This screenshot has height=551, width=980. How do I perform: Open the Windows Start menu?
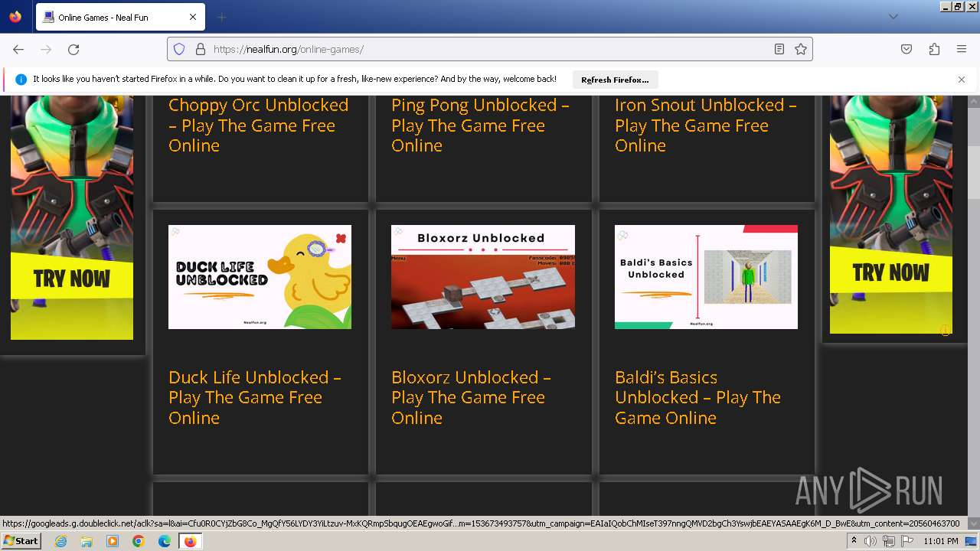21,541
